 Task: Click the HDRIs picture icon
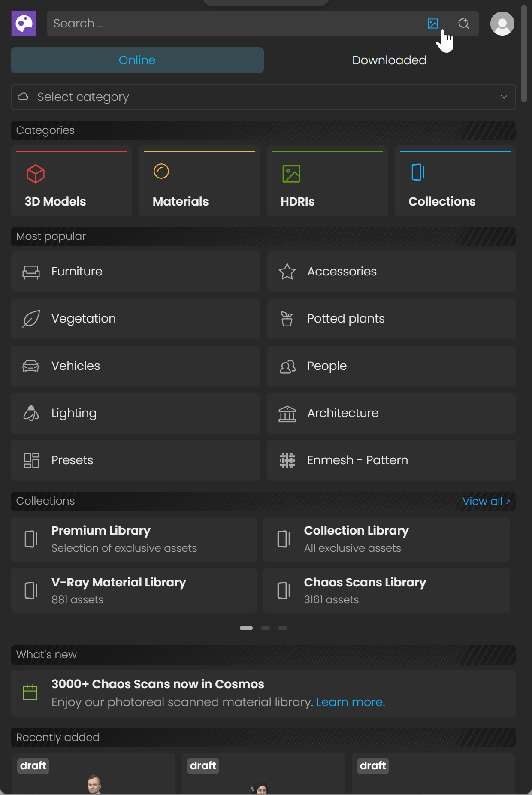291,174
